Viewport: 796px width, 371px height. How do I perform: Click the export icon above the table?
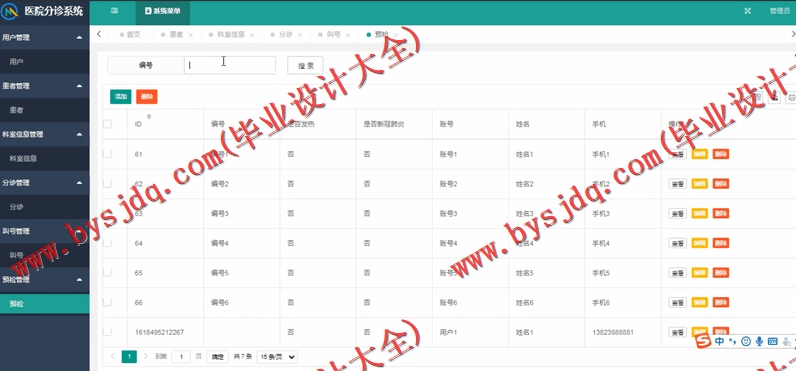click(x=774, y=97)
